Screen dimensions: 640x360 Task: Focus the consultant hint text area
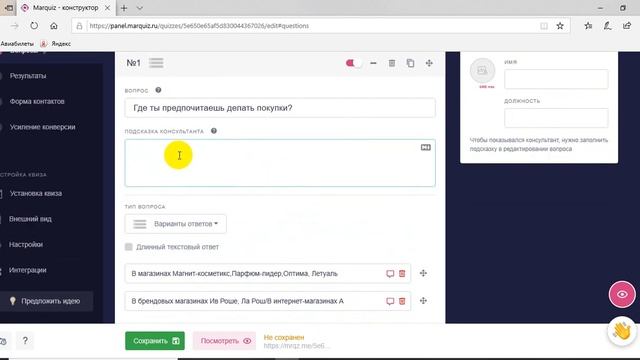pos(280,163)
